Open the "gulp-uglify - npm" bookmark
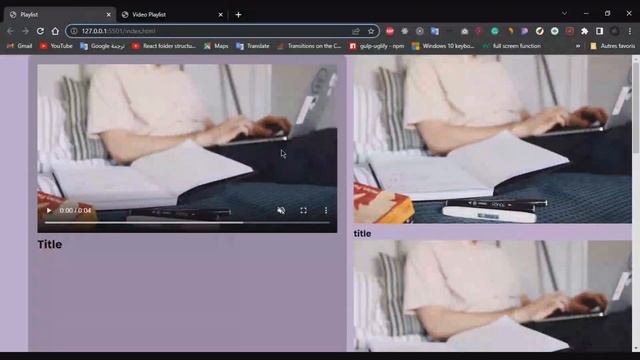Screen dimensions: 640x360 376,46
